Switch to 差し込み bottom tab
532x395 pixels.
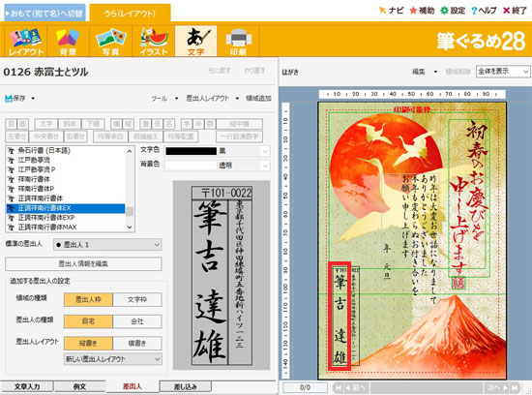186,387
